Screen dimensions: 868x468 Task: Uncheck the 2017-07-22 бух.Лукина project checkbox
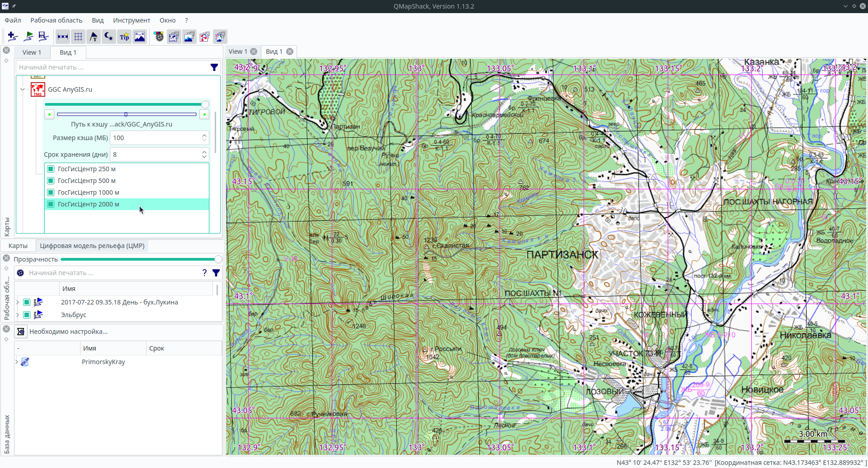point(27,302)
